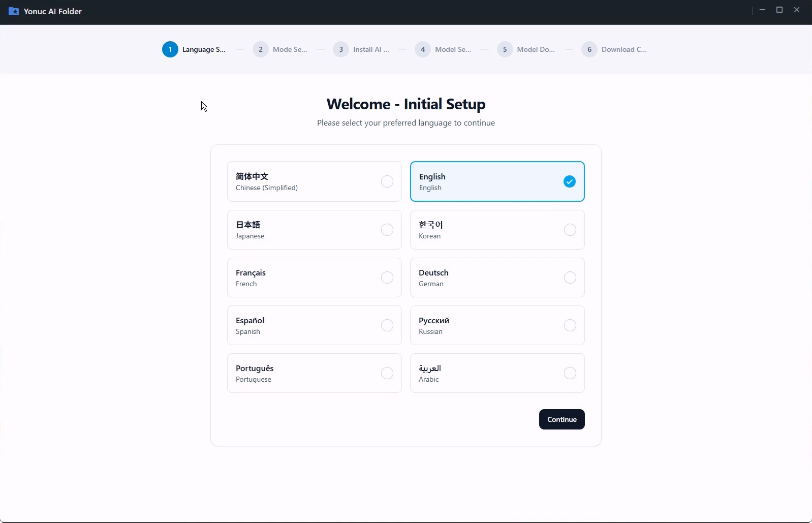Click the Yonuc AI Folder app icon
Screen dimensions: 812x523
click(x=14, y=11)
